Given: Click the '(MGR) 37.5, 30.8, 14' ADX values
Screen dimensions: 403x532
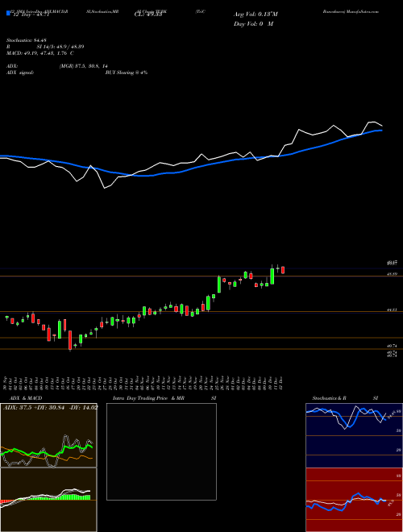Looking at the screenshot, I should [x=84, y=66].
